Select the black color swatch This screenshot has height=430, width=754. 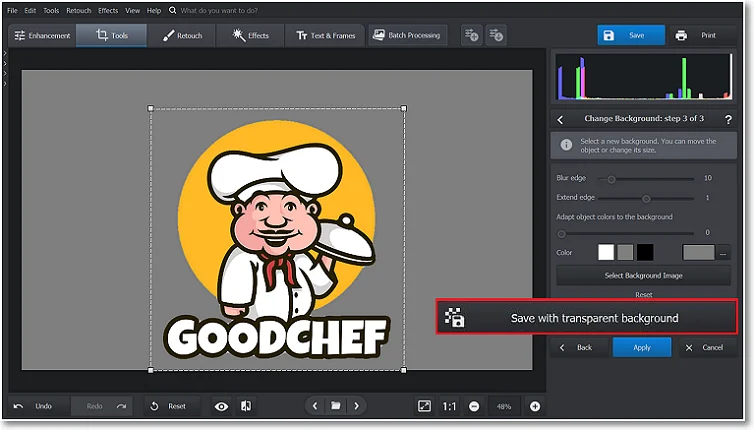pos(645,252)
